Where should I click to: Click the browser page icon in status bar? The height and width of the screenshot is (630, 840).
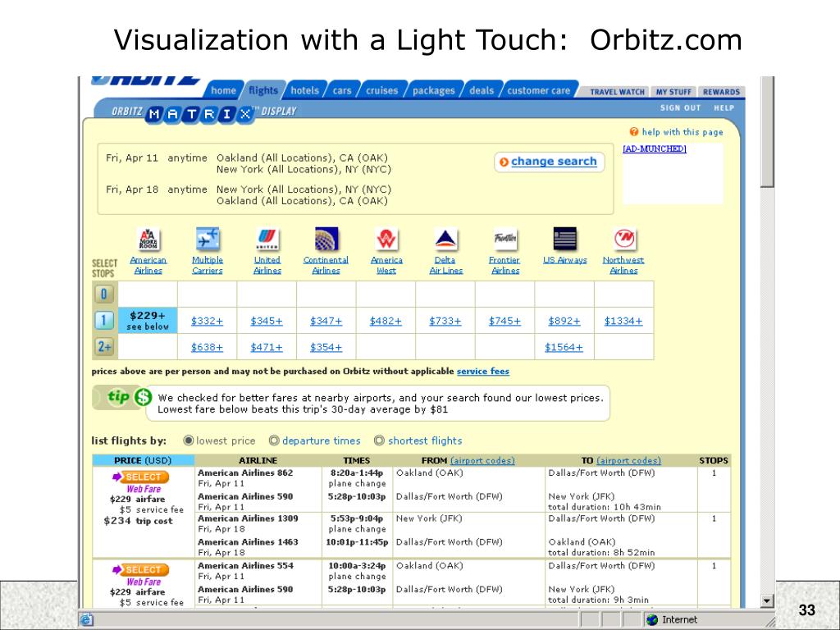(85, 620)
